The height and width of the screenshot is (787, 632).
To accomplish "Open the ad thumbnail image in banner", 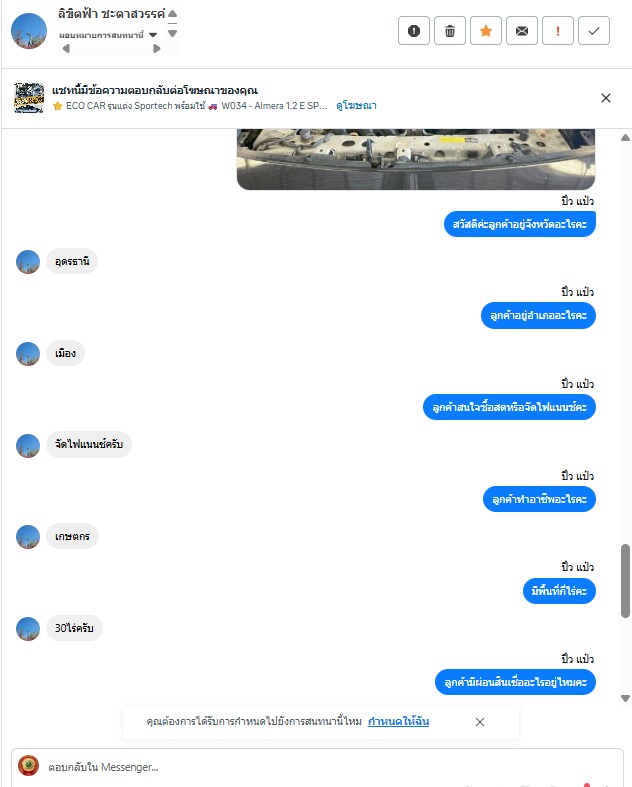I will click(29, 98).
